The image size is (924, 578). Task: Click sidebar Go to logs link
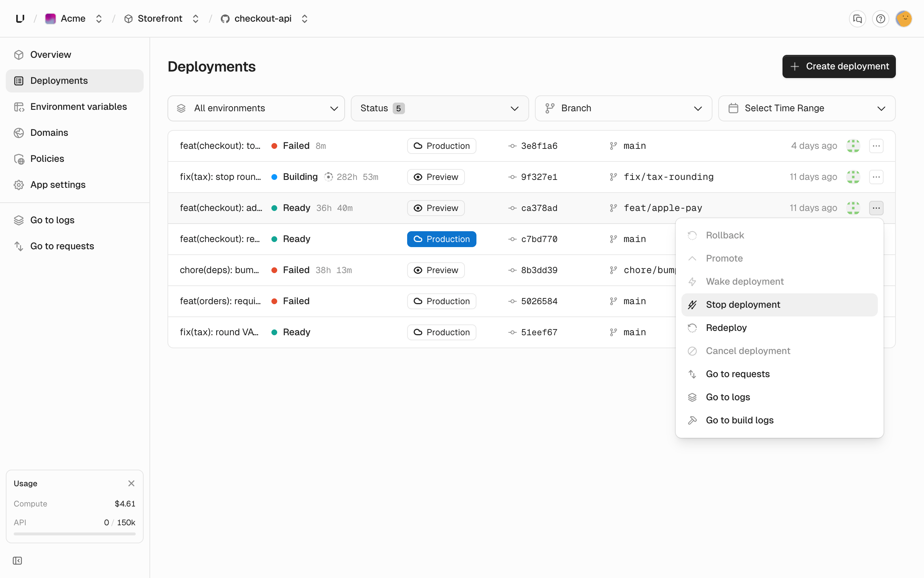pos(74,220)
